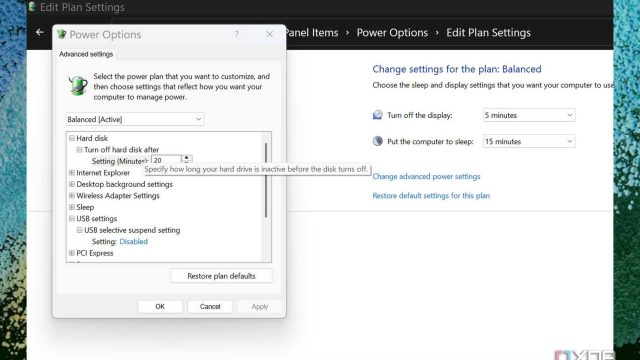Select the Hard disk tree label

[x=92, y=138]
